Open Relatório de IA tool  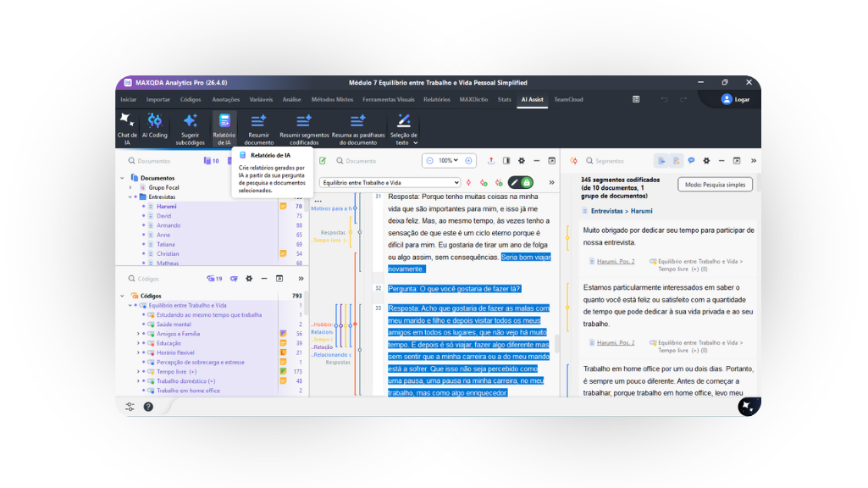[x=224, y=129]
